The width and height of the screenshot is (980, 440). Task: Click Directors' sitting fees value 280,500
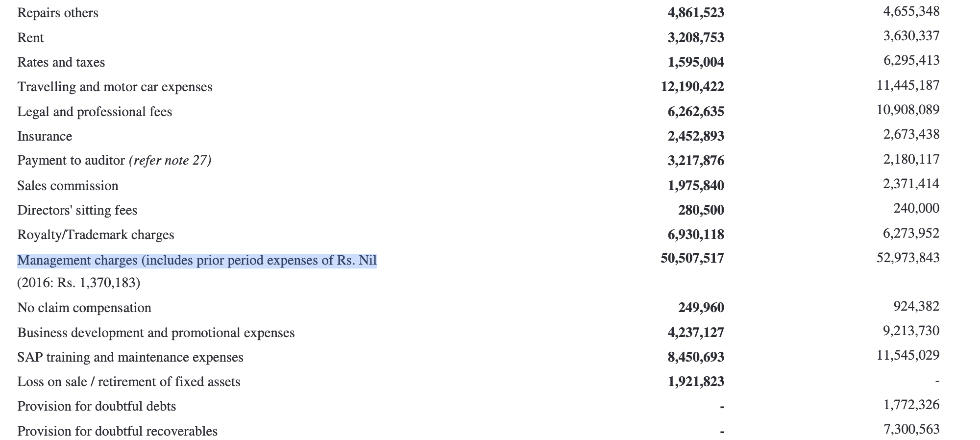point(701,210)
